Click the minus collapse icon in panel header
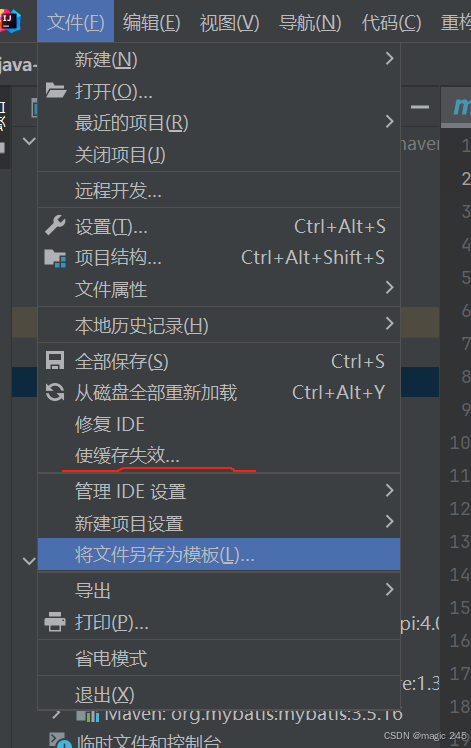 [x=420, y=107]
